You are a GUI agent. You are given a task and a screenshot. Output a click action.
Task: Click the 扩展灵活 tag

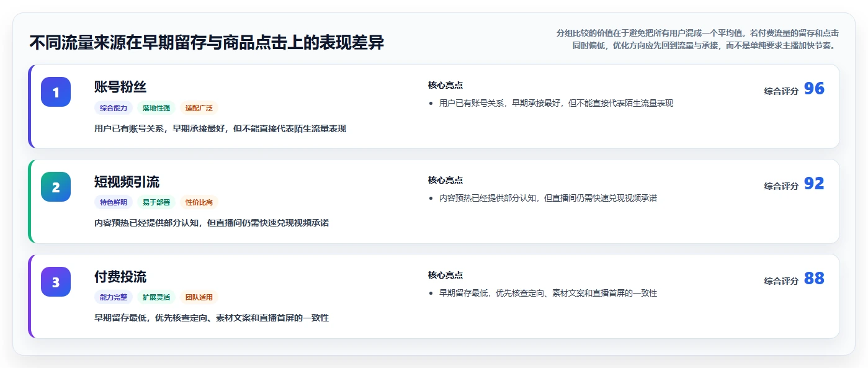pyautogui.click(x=156, y=297)
